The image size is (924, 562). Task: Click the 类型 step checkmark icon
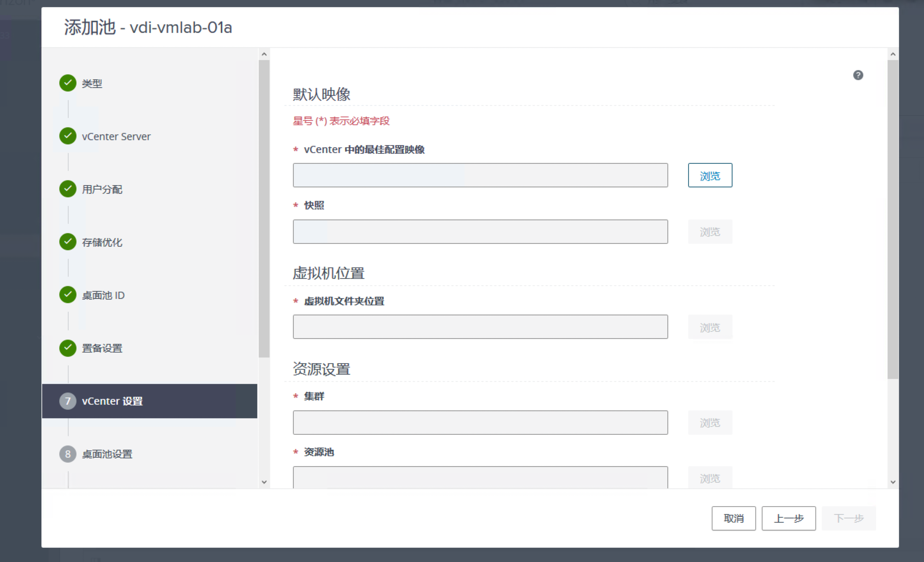[x=68, y=83]
